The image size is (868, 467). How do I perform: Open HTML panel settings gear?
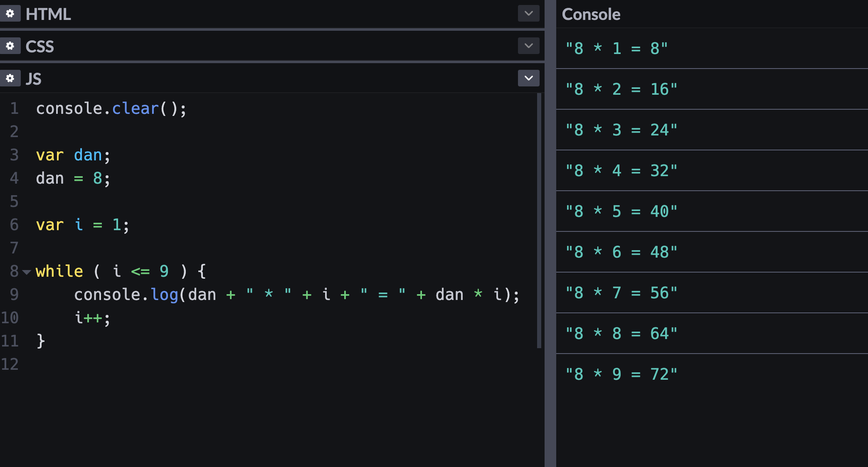[10, 14]
